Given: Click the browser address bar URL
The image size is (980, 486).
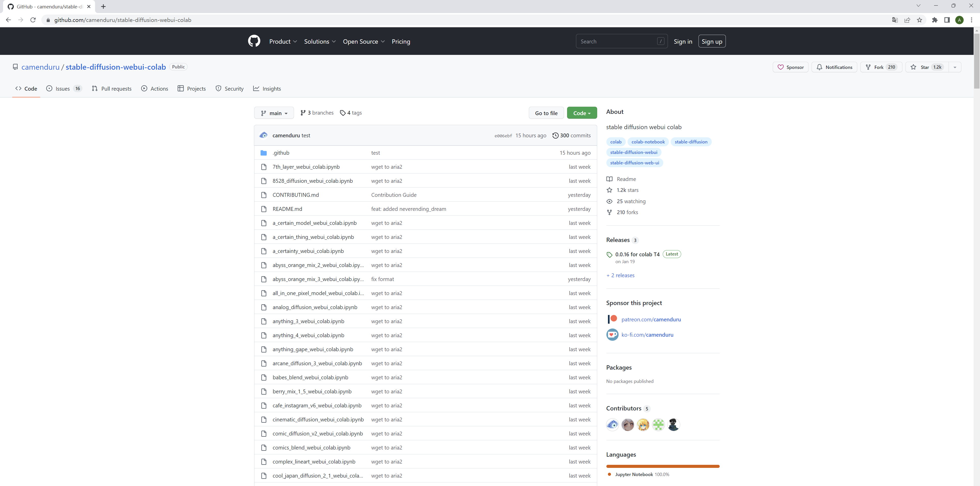Looking at the screenshot, I should coord(122,20).
